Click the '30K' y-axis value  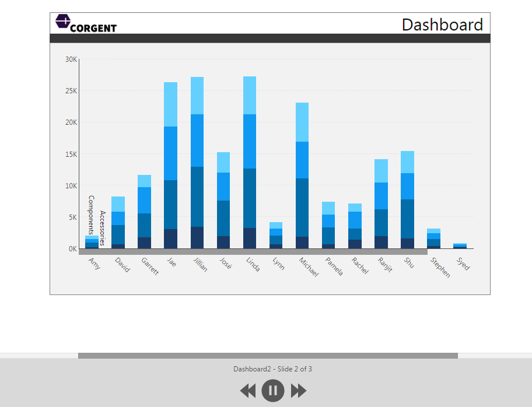(x=71, y=59)
